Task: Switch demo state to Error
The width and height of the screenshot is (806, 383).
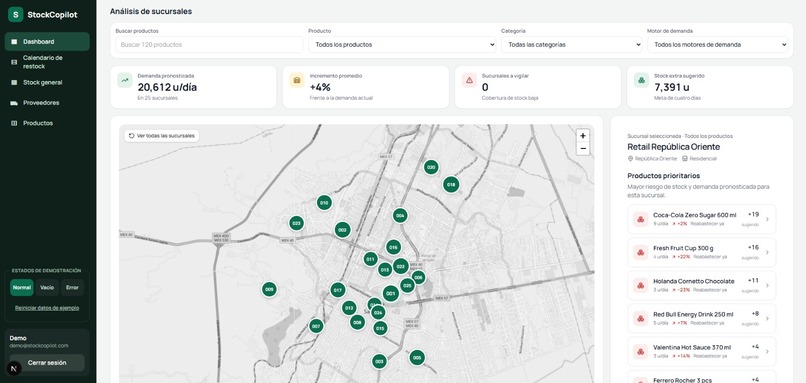Action: pos(72,287)
